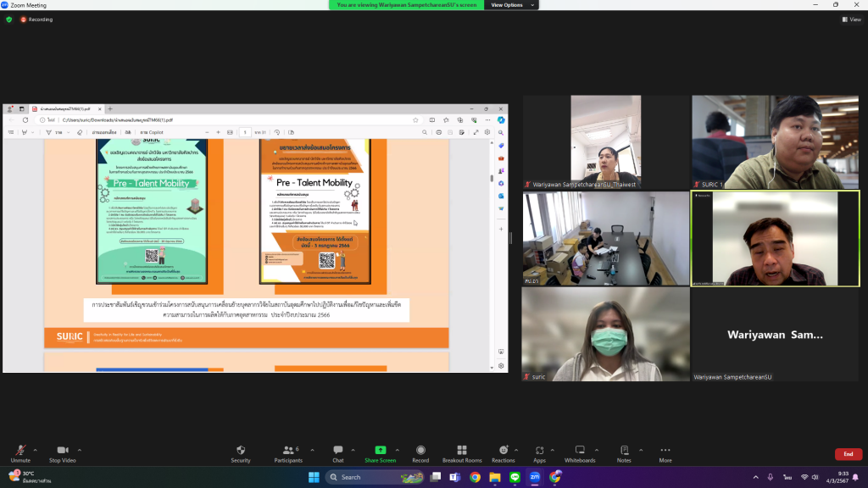Open the More options in Zoom toolbar
Image resolution: width=868 pixels, height=488 pixels.
[x=665, y=454]
